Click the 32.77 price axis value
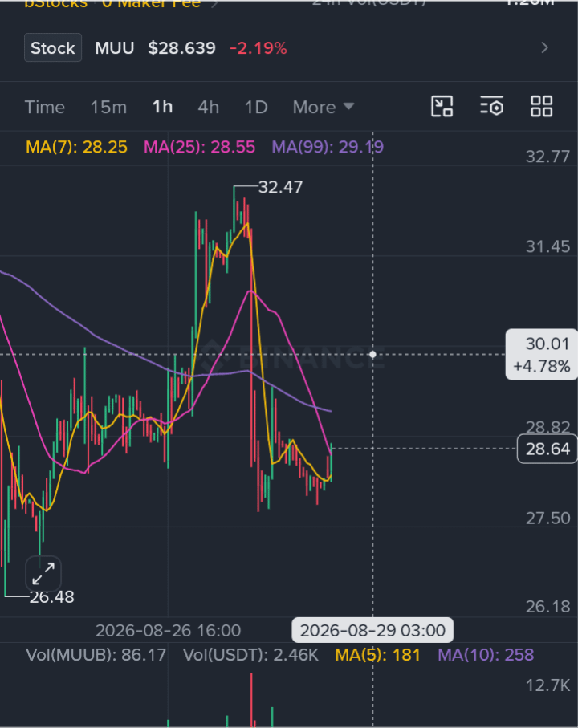 pyautogui.click(x=547, y=157)
